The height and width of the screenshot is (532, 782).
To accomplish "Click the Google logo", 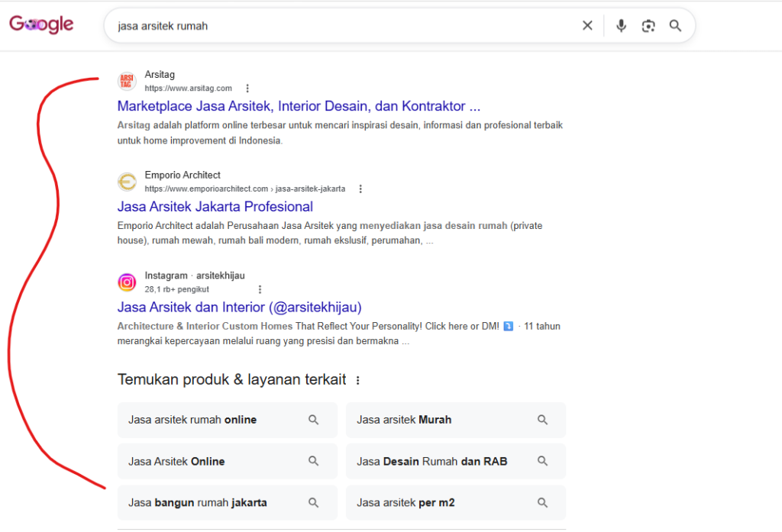I will point(41,24).
